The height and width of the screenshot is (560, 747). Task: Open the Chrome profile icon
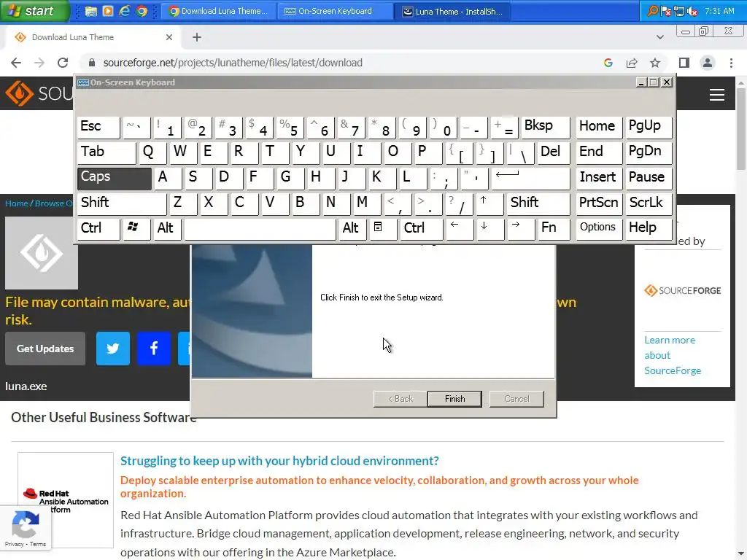pos(708,63)
